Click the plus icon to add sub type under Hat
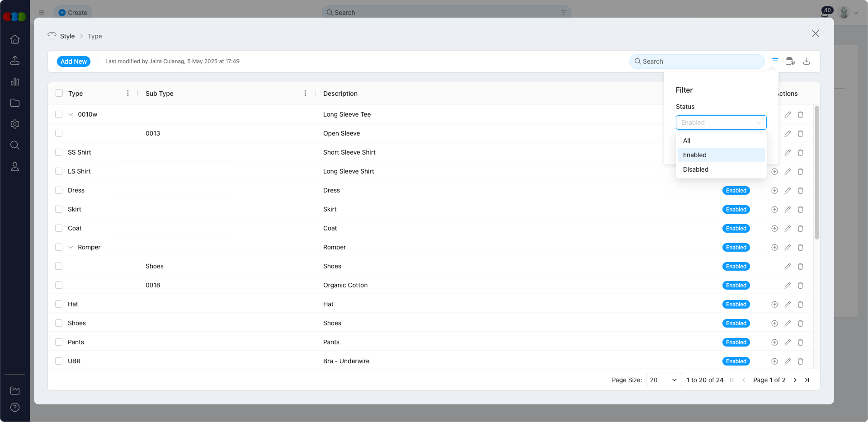868x422 pixels. click(774, 304)
